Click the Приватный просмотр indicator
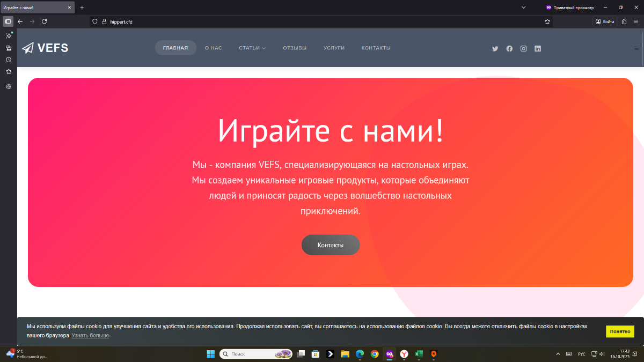 coord(570,8)
